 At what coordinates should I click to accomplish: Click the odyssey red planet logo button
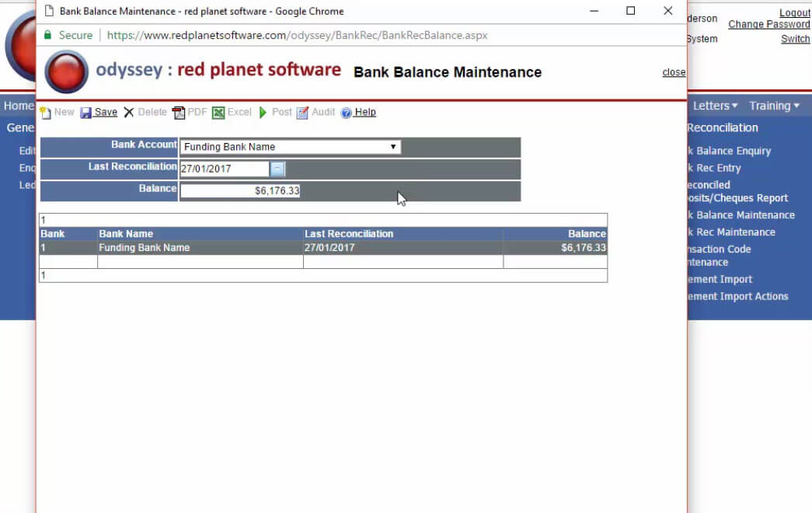pyautogui.click(x=65, y=69)
